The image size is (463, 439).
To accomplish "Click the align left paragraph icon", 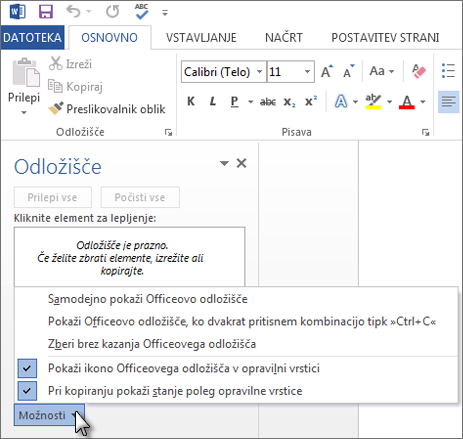I will (x=448, y=101).
